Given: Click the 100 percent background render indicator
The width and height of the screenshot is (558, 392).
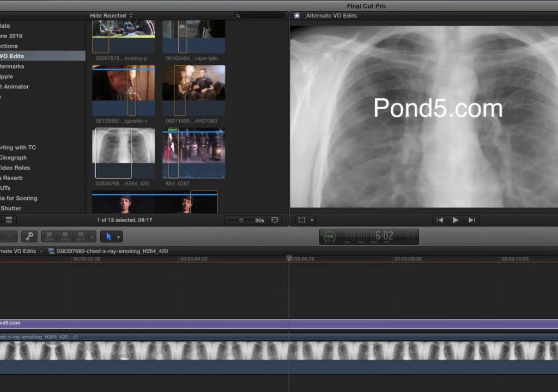Looking at the screenshot, I should click(329, 236).
